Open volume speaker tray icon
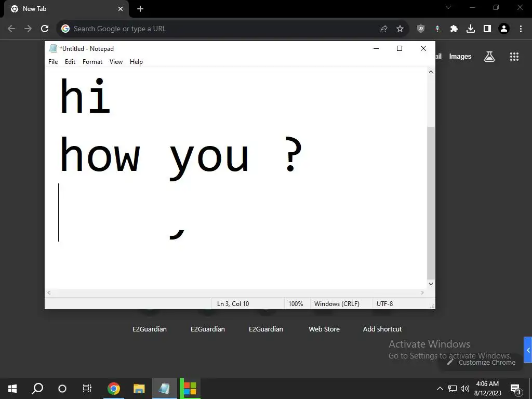 coord(465,389)
